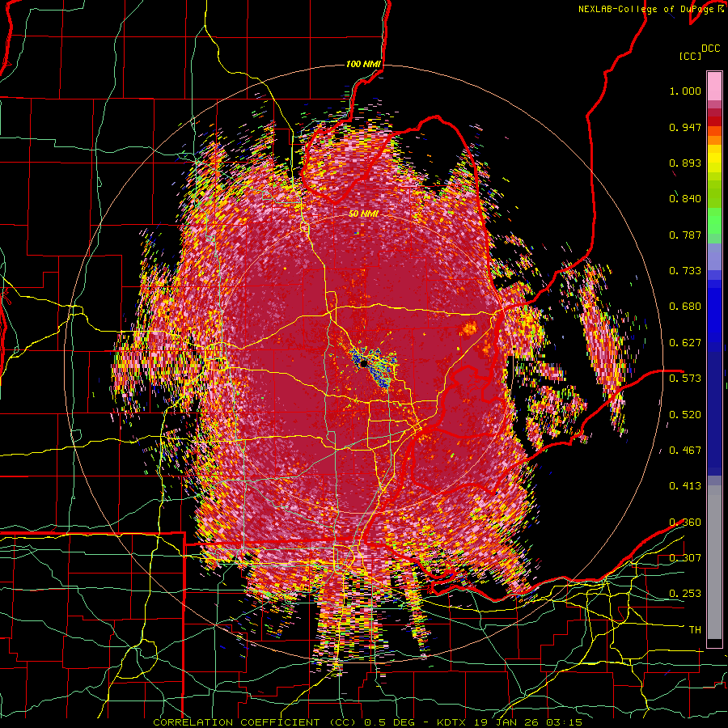Click the DCC legend title
The width and height of the screenshot is (728, 728).
point(711,49)
